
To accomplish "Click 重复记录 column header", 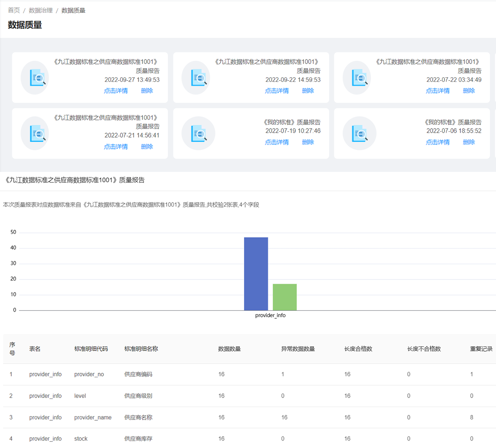I will pos(481,349).
